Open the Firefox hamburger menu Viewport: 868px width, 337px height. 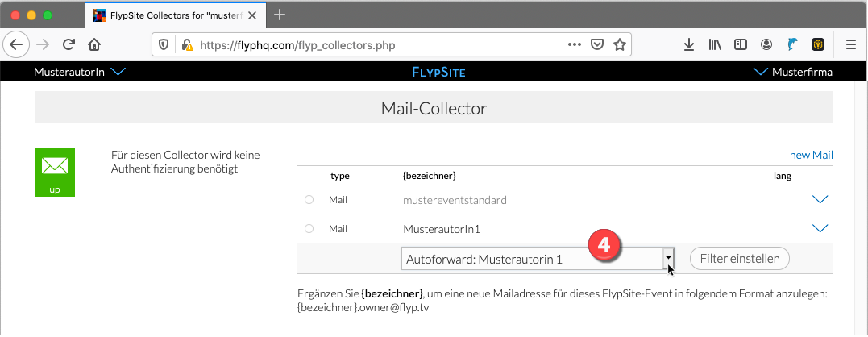coord(851,45)
